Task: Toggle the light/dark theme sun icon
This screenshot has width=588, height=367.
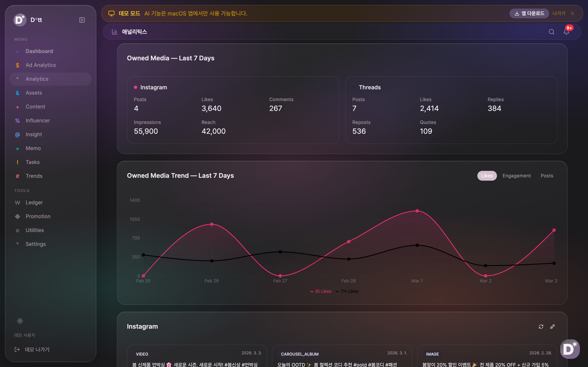Action: [x=20, y=321]
